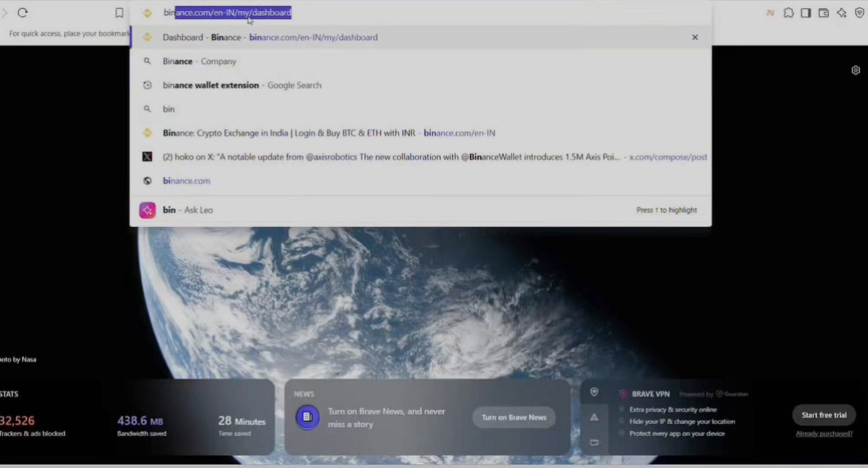Toggle the browser sidebar panel

click(806, 13)
